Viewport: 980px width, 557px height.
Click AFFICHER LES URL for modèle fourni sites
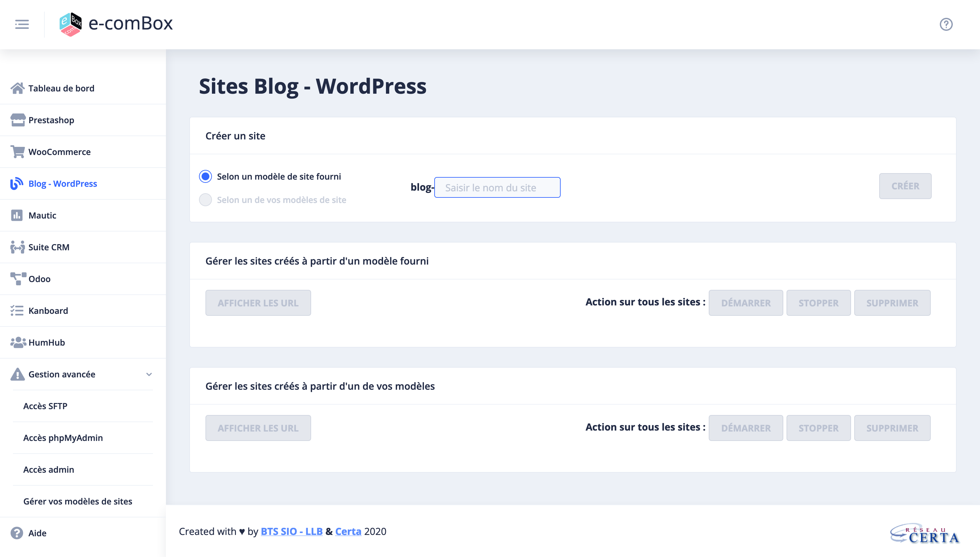coord(258,303)
